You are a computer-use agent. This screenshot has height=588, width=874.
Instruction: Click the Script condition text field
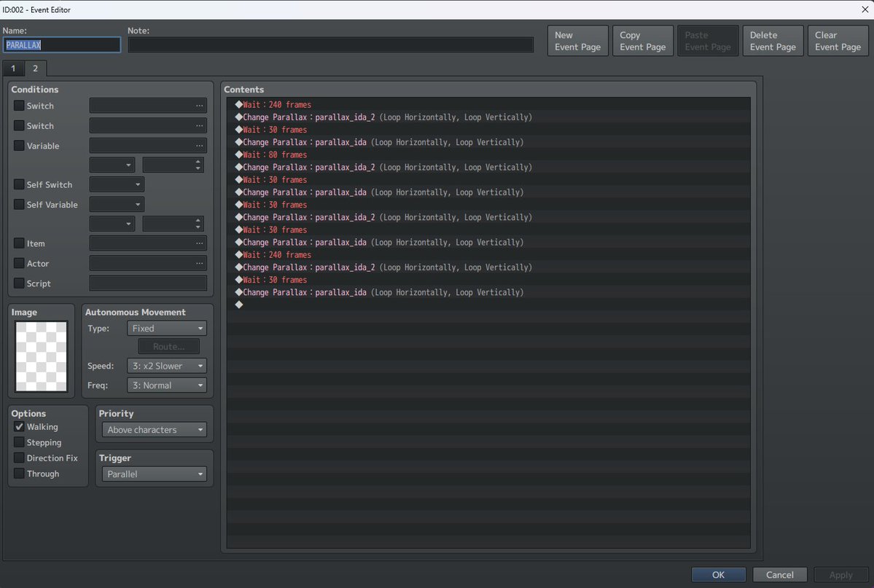click(x=148, y=283)
